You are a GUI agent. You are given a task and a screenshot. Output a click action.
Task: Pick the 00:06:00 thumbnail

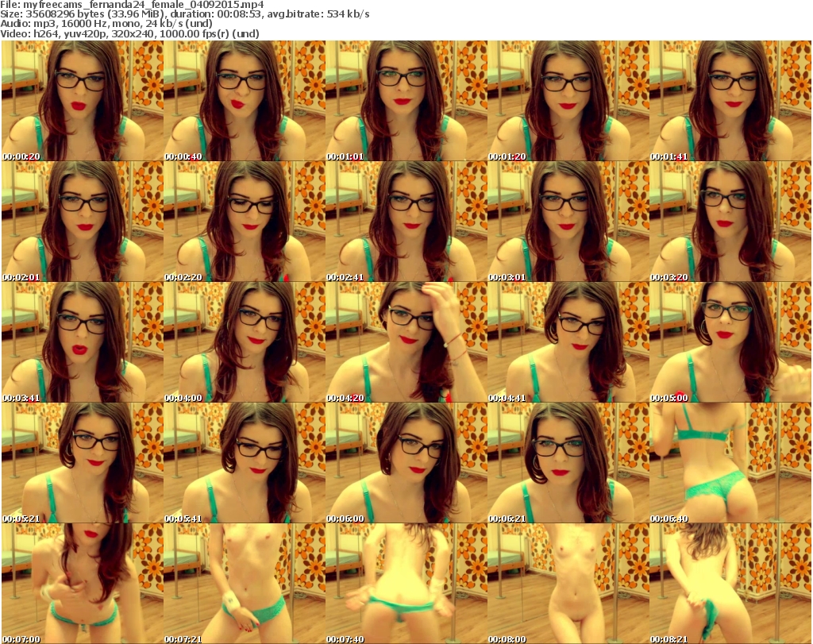[406, 463]
